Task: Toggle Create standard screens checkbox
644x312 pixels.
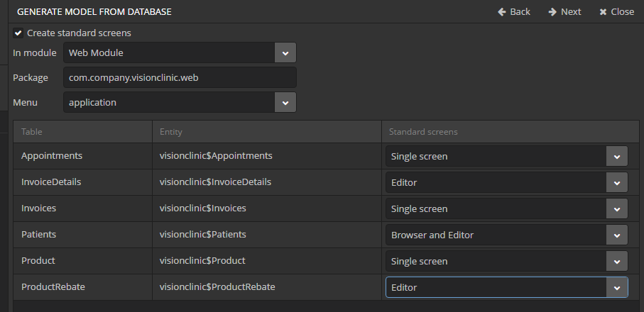Action: click(18, 33)
